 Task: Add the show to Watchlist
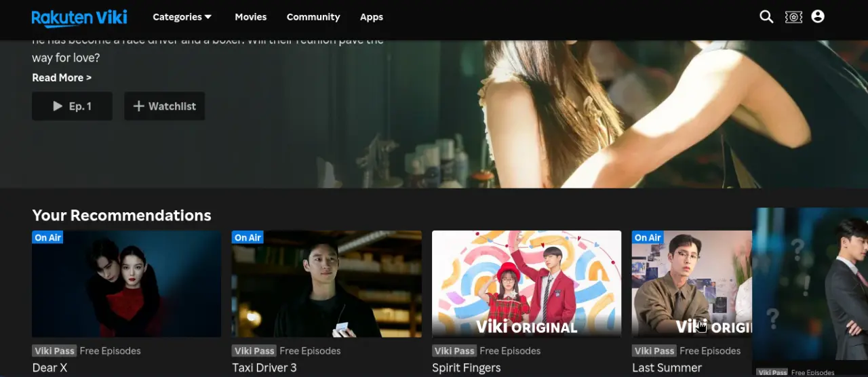point(164,106)
